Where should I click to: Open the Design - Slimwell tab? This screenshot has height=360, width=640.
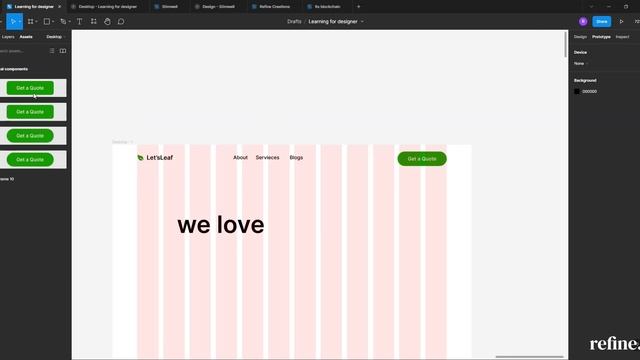click(x=218, y=7)
